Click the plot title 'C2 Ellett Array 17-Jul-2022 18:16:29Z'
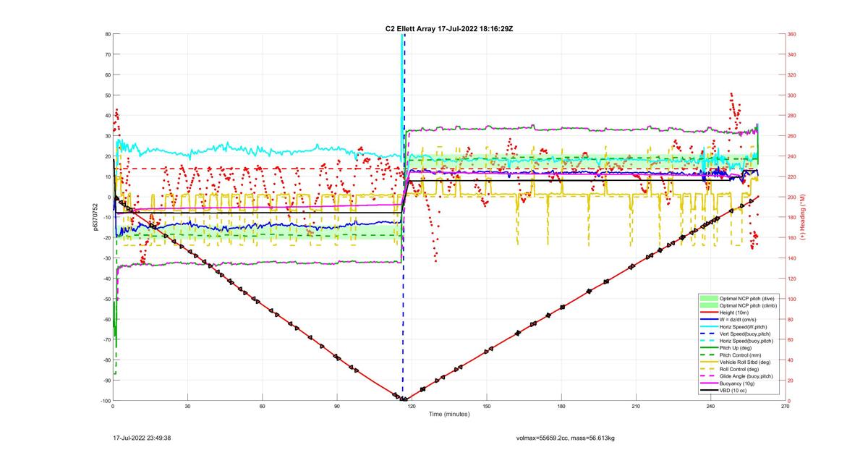Screen dimensions: 868x450 (x=449, y=28)
